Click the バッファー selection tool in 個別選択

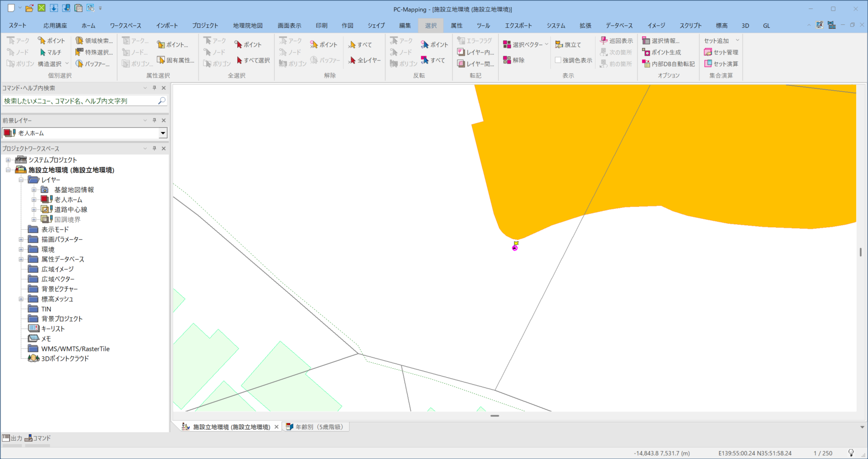[79, 64]
